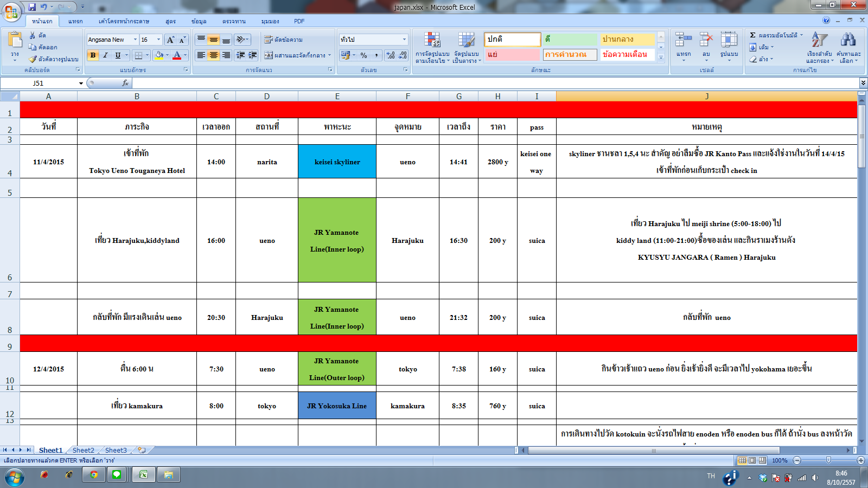This screenshot has height=488, width=868.
Task: Expand the formula bar
Action: tap(863, 83)
